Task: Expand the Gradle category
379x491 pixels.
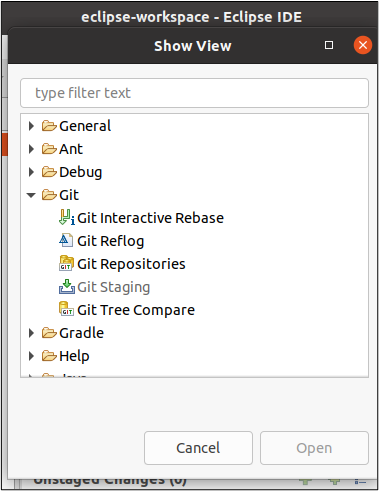Action: click(x=31, y=333)
